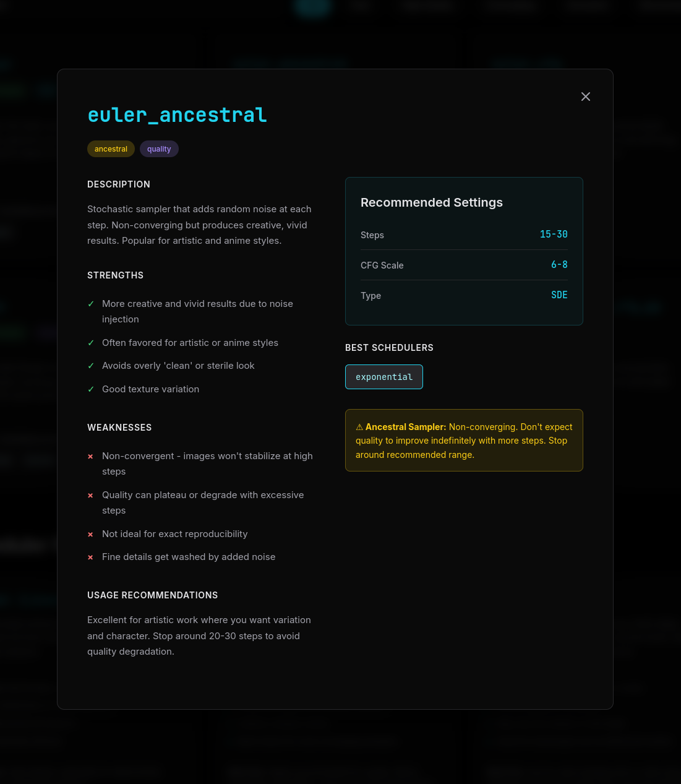The height and width of the screenshot is (784, 681).
Task: Select the "exponential" scheduler chip
Action: (x=383, y=377)
